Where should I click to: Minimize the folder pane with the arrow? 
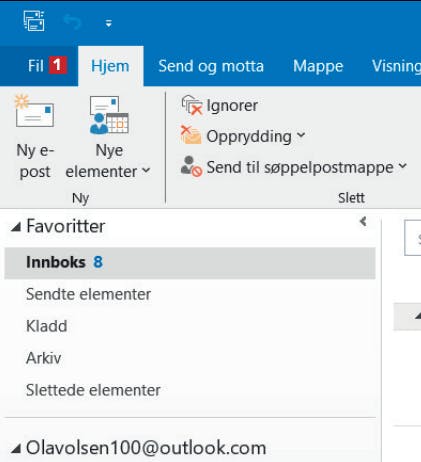(363, 221)
